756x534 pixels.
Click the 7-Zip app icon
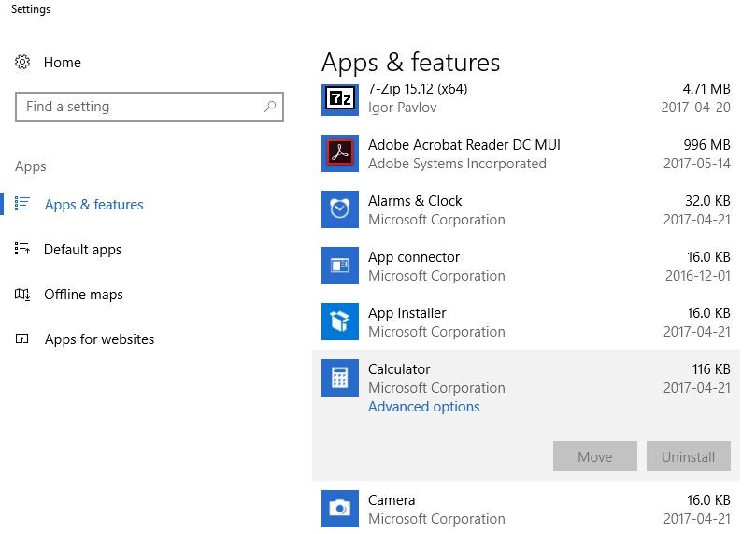click(x=339, y=98)
